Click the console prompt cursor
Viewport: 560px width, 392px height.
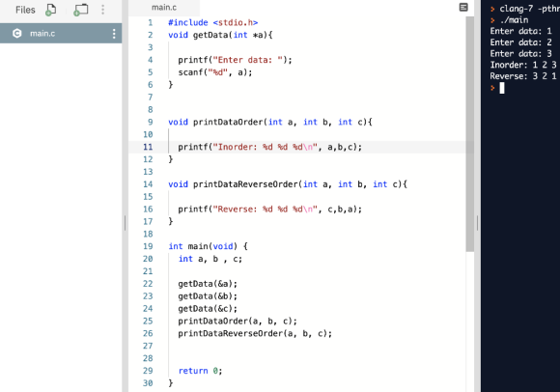coord(502,88)
